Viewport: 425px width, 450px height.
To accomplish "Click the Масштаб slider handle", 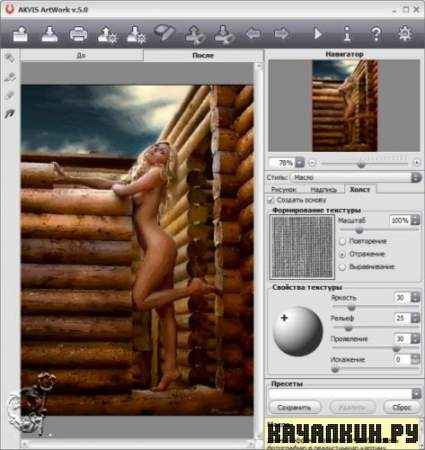I will point(359,230).
